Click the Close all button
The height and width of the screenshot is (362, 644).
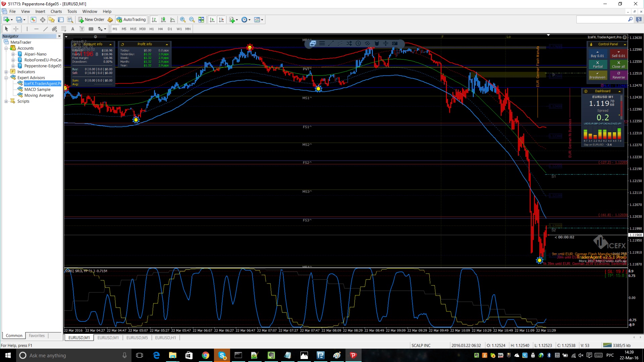pyautogui.click(x=619, y=65)
